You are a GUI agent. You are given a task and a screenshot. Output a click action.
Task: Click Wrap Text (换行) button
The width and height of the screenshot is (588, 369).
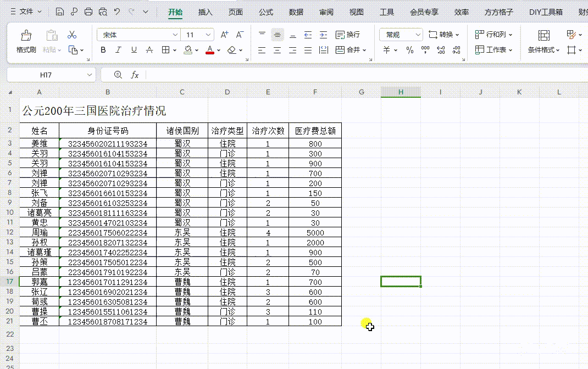[x=348, y=35]
